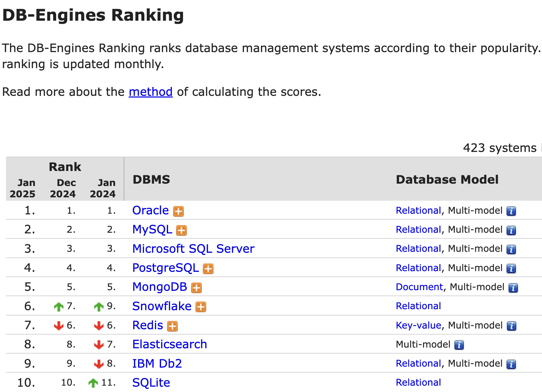Open the info icon in Oracle's row
This screenshot has height=392, width=542.
click(511, 211)
